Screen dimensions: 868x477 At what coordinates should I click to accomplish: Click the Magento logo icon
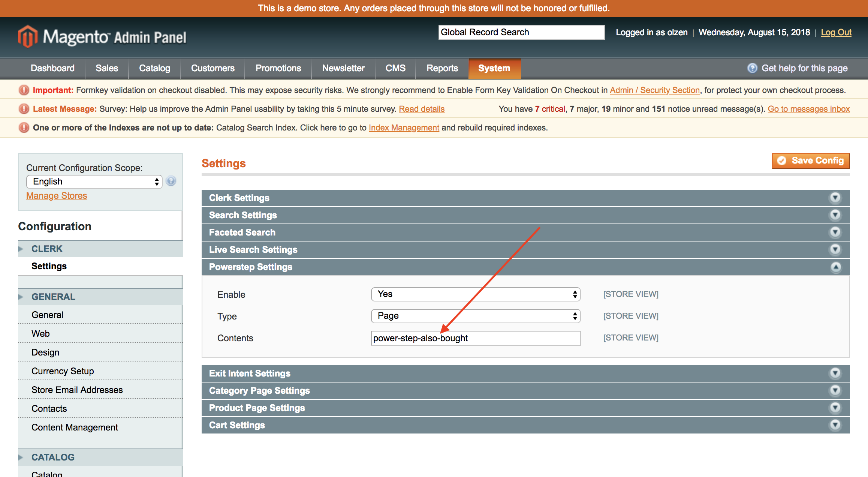tap(28, 36)
